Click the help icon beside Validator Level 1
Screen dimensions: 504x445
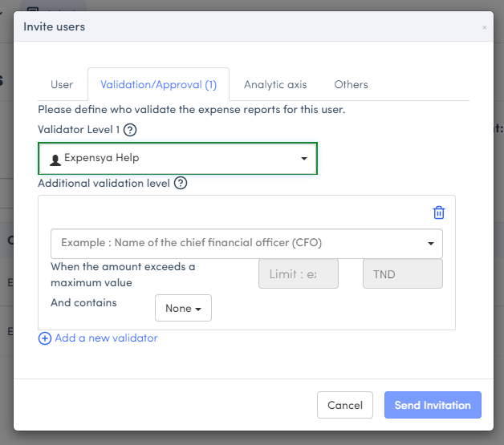click(x=130, y=130)
